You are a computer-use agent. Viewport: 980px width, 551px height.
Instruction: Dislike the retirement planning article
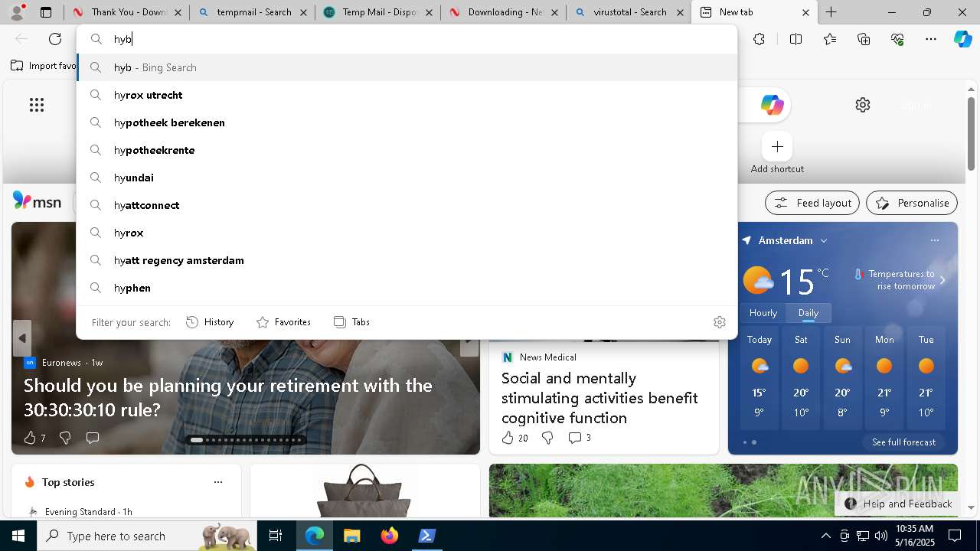(65, 438)
